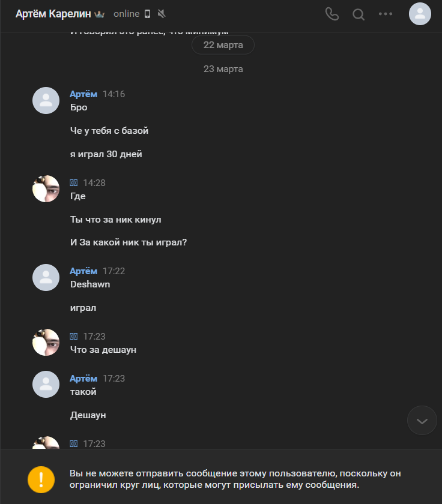
Task: Click the mobile device status icon
Action: pyautogui.click(x=148, y=14)
